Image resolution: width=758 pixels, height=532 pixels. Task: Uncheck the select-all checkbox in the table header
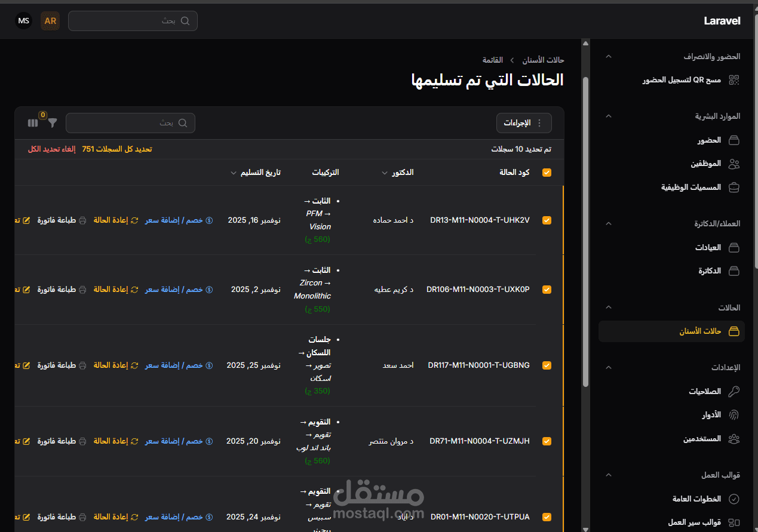click(x=547, y=172)
